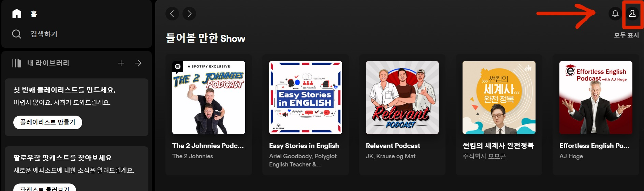Screen dimensions: 644x191
Task: Open Easy Stories in English cover
Action: point(306,98)
